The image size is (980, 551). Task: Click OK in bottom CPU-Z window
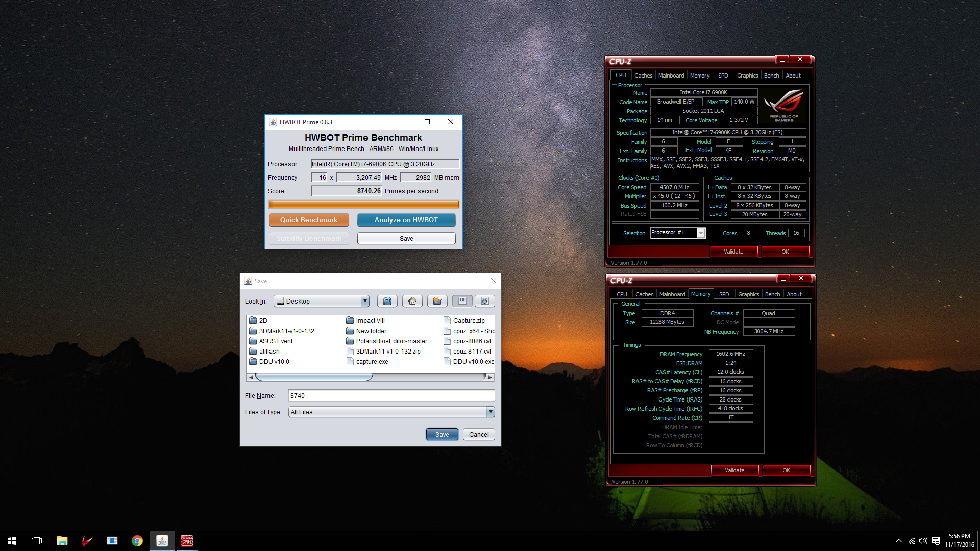pos(786,470)
